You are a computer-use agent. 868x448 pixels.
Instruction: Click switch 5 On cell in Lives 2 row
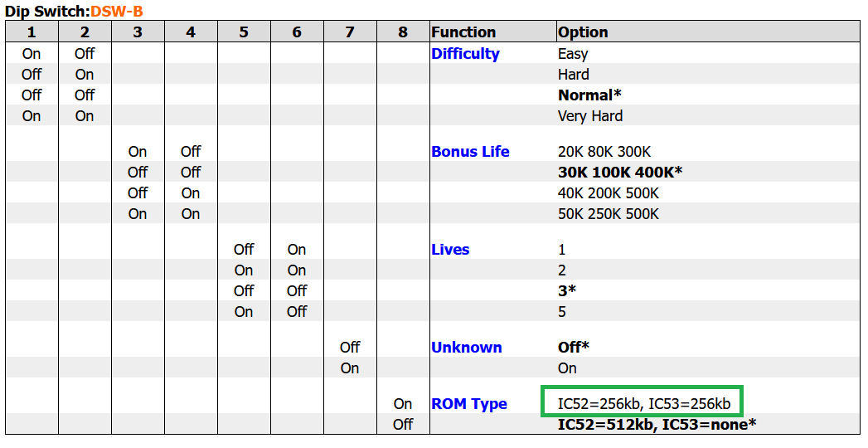244,270
